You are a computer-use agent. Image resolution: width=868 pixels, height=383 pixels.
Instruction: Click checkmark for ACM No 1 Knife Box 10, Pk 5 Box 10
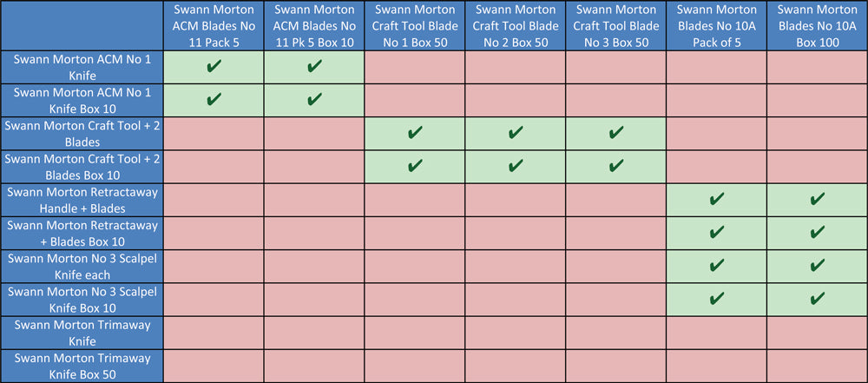314,101
